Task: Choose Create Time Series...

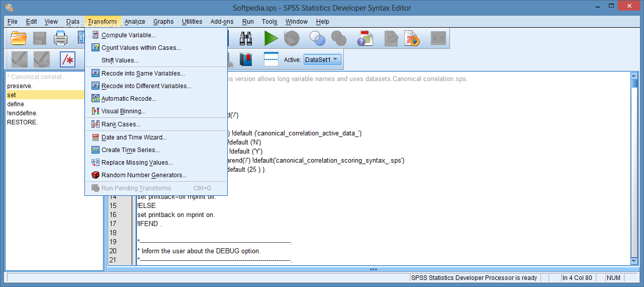Action: pyautogui.click(x=156, y=150)
